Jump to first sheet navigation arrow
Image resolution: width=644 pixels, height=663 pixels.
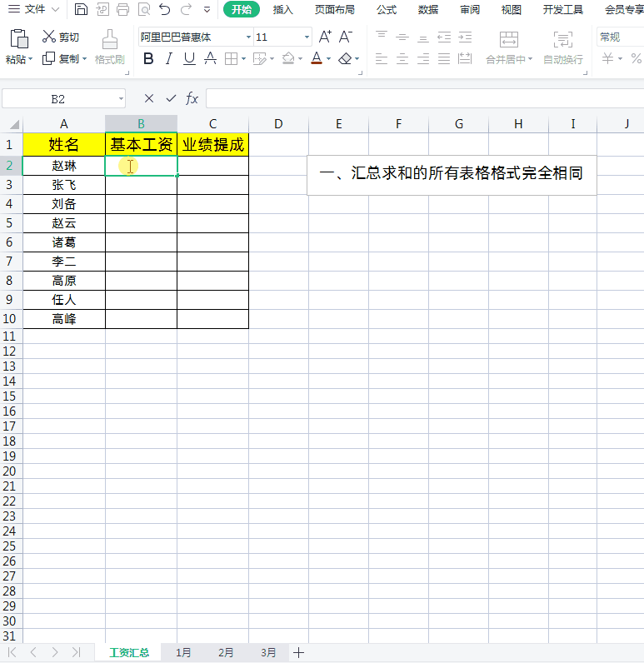point(12,652)
